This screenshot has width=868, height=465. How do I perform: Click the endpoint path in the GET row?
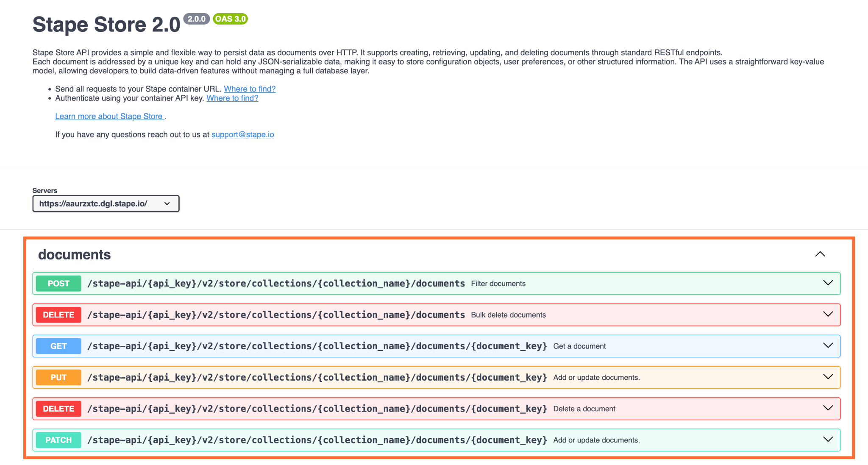coord(317,346)
